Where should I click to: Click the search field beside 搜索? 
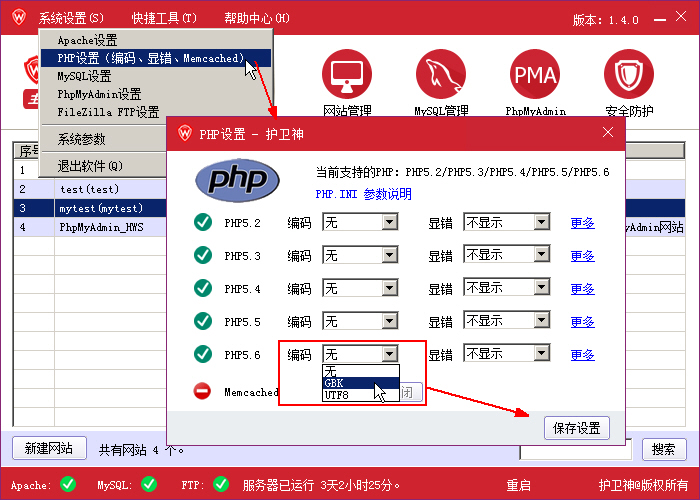(x=576, y=451)
